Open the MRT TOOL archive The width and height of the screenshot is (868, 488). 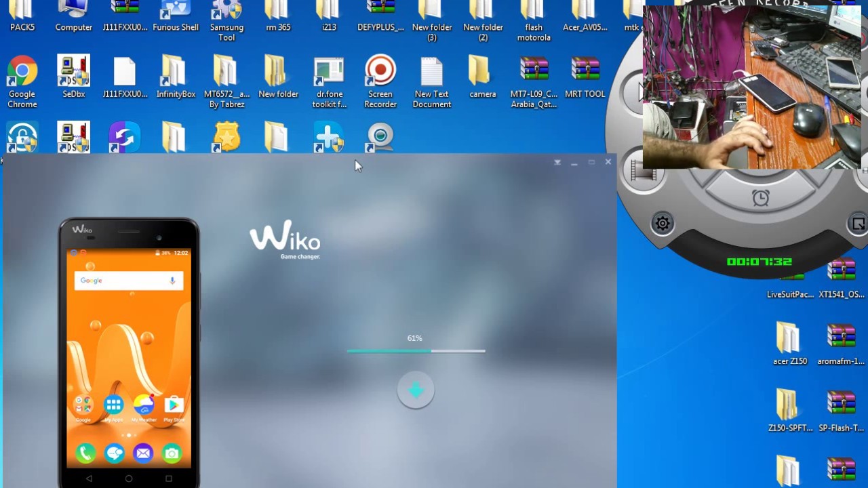click(585, 77)
